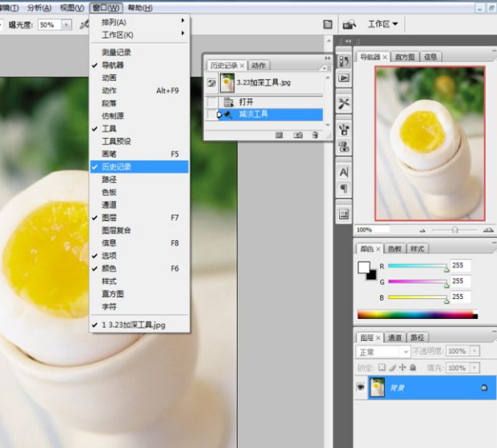Open the 帮助(H) menu
Image resolution: width=497 pixels, height=448 pixels.
point(140,7)
